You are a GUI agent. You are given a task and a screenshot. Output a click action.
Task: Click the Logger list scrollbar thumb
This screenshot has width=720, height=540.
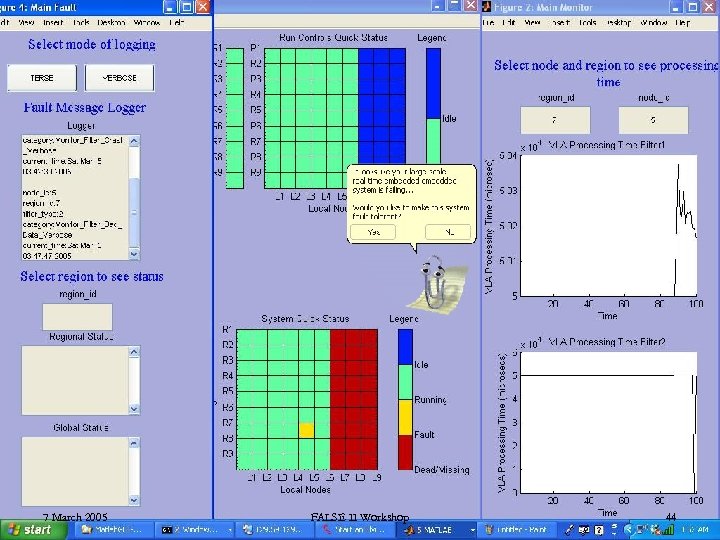point(134,213)
